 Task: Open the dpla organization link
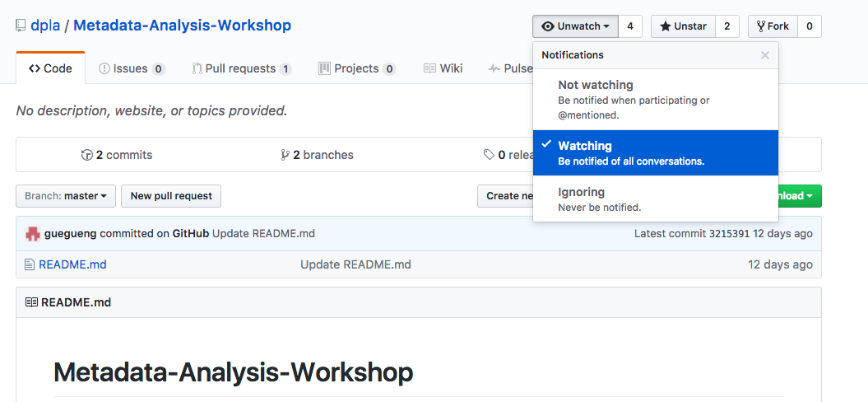(x=45, y=26)
